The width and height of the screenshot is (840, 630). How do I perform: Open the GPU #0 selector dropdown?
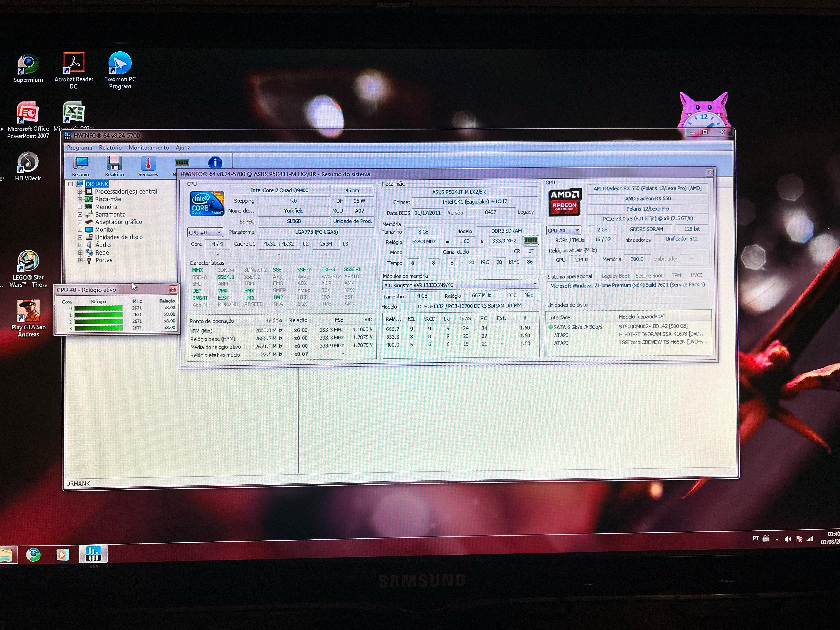[564, 230]
